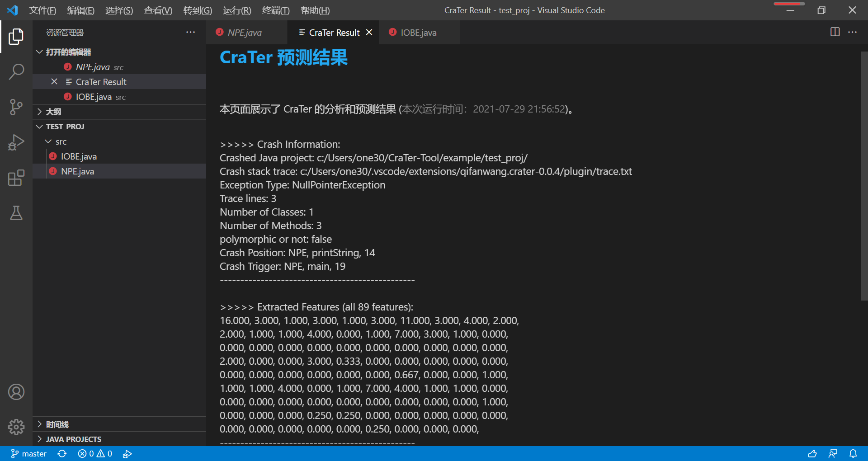Open the 帮助(H) menu
This screenshot has height=461, width=868.
315,10
